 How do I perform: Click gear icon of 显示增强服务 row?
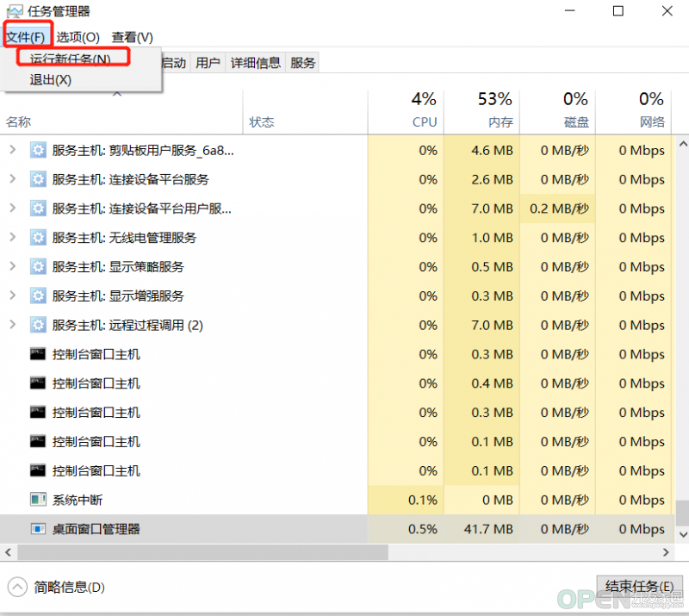click(38, 296)
